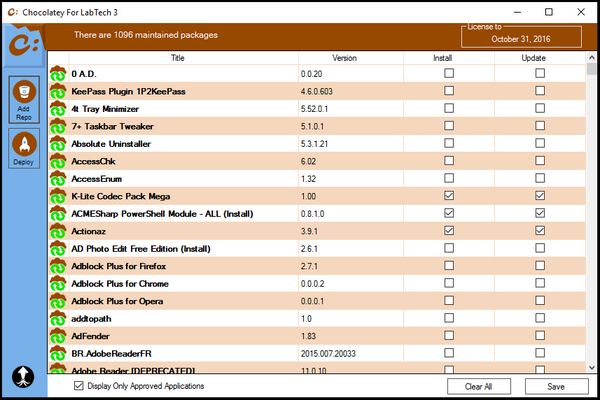Viewport: 600px width, 400px height.
Task: Uncheck the Actionaz Install checkbox
Action: (x=449, y=230)
